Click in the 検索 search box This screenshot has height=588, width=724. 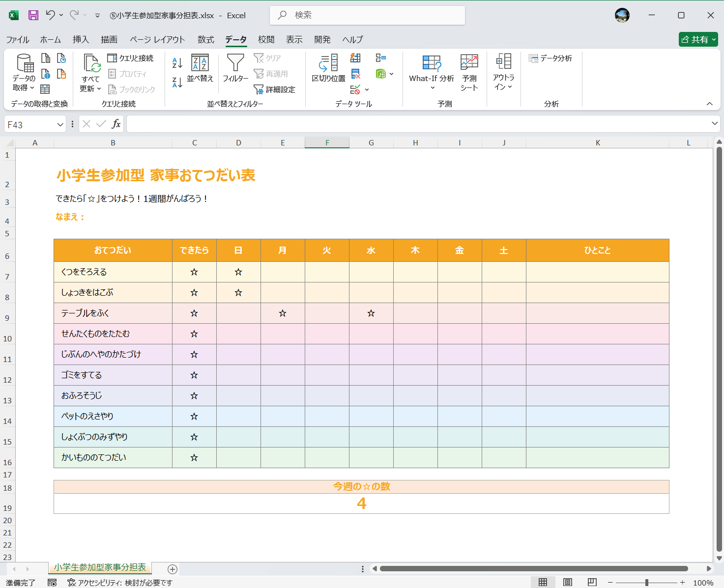click(x=367, y=15)
